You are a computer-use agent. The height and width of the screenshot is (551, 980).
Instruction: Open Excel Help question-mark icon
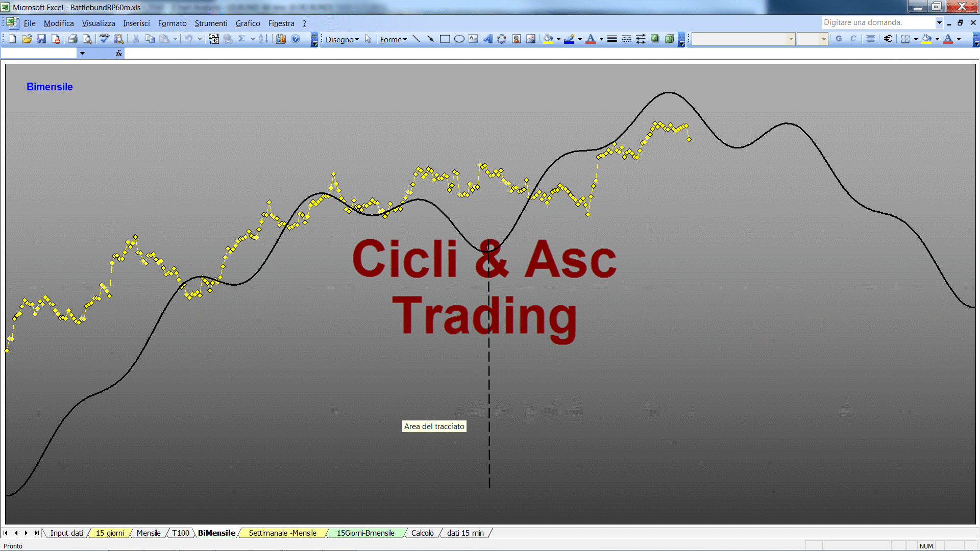click(x=296, y=39)
